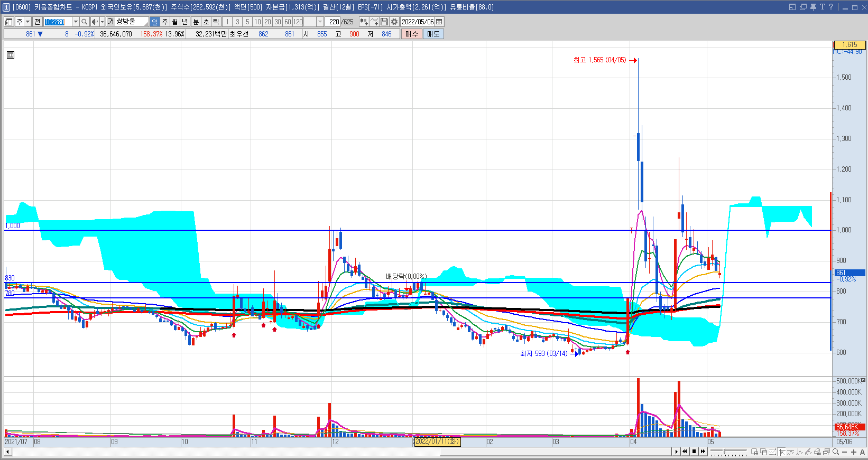Select the 3 interval button
This screenshot has width=868, height=460.
pos(237,22)
